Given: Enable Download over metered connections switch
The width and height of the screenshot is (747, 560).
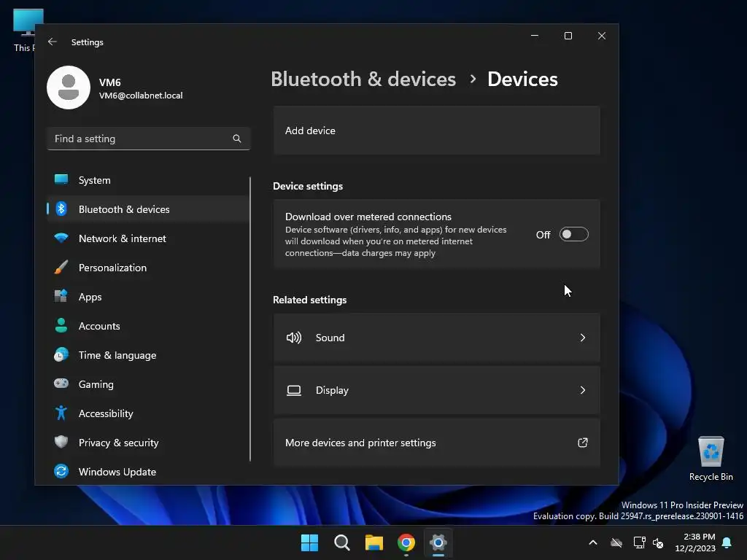Looking at the screenshot, I should [574, 234].
